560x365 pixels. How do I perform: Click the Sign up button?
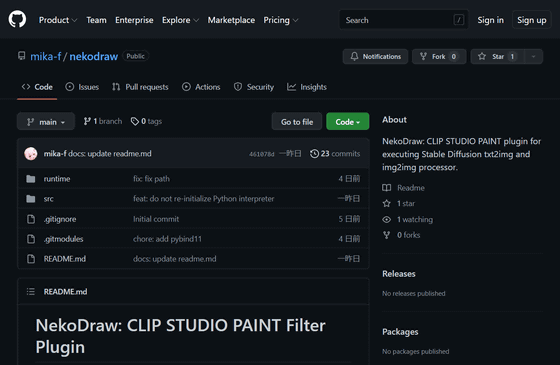(x=532, y=20)
